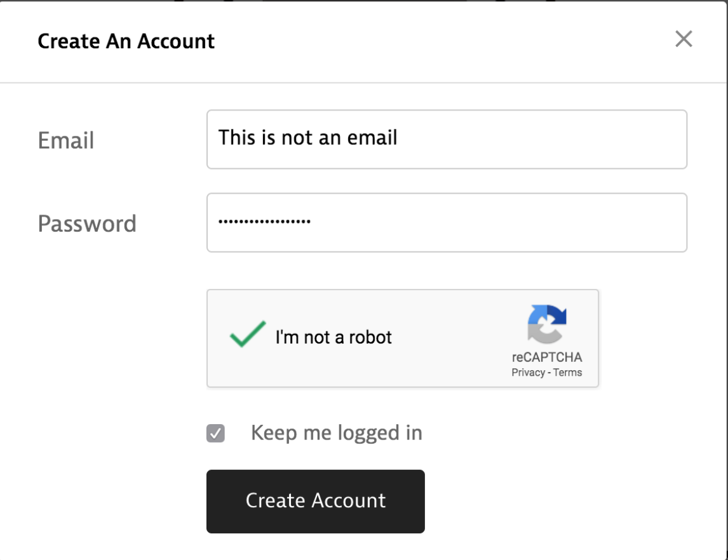Focus the Password input field

click(445, 223)
